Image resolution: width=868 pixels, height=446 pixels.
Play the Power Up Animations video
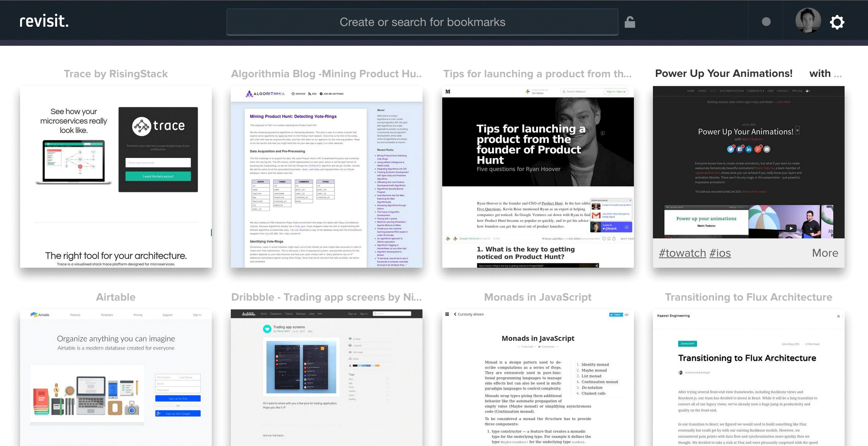[791, 228]
